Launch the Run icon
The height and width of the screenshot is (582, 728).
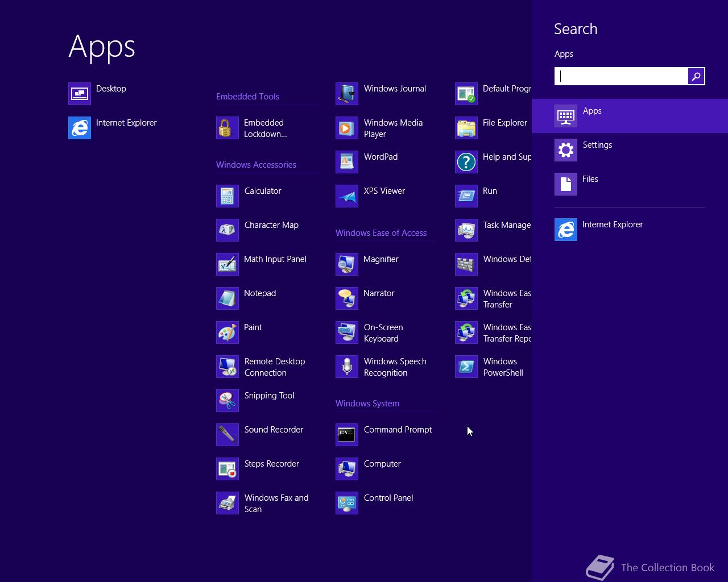point(466,196)
